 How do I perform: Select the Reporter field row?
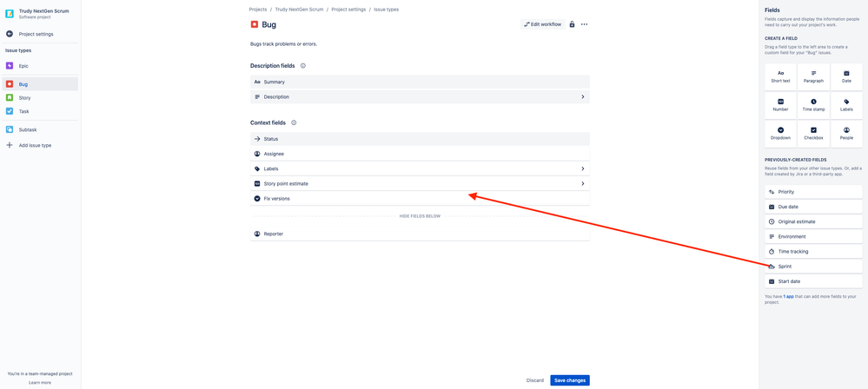[x=420, y=234]
